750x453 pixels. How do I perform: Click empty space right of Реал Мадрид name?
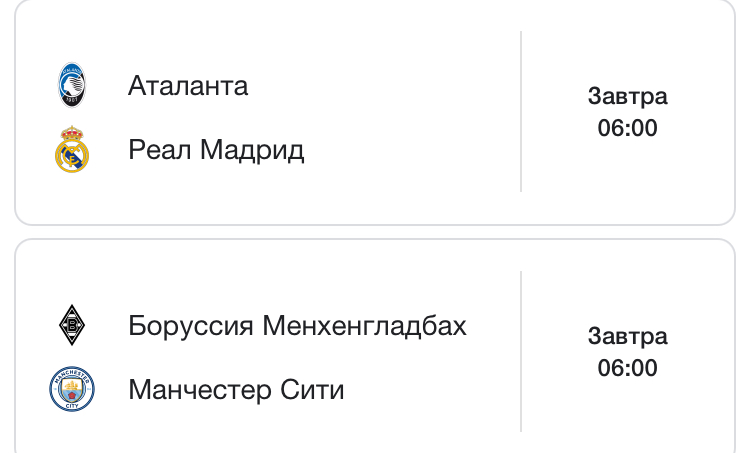pyautogui.click(x=410, y=150)
